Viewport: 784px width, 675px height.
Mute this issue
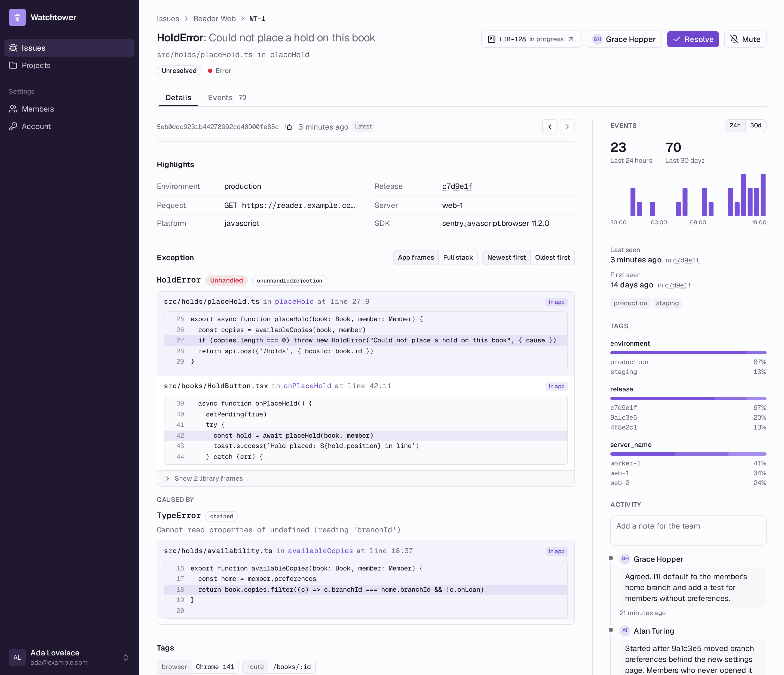pyautogui.click(x=745, y=39)
